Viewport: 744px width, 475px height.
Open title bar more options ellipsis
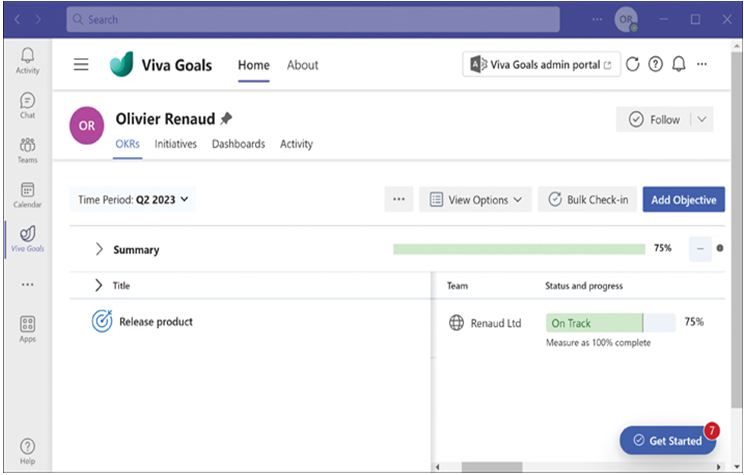click(x=597, y=19)
